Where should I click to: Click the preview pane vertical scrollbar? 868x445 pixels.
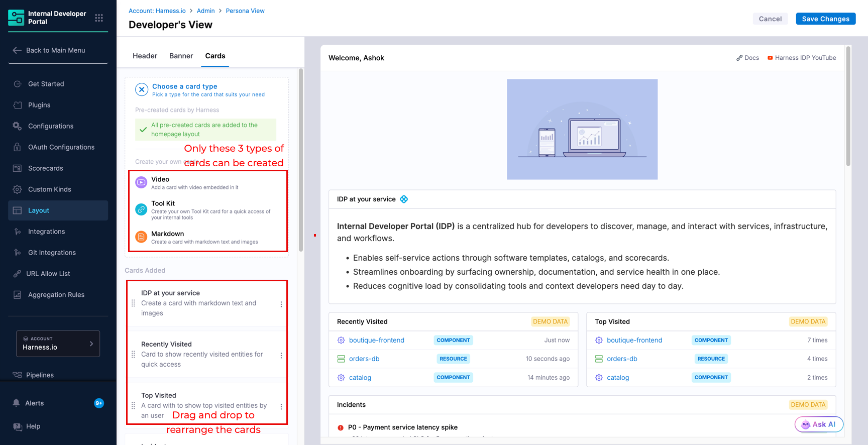848,106
